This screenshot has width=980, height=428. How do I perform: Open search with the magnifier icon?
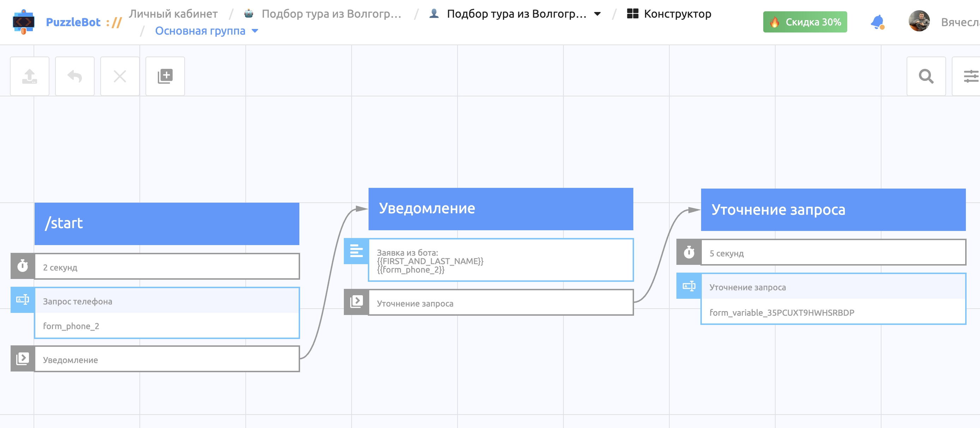(926, 76)
